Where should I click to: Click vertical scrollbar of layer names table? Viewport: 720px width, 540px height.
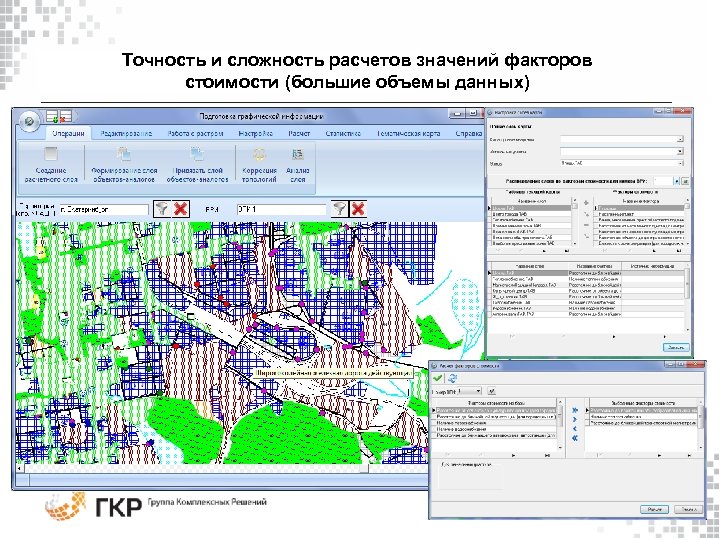574,221
